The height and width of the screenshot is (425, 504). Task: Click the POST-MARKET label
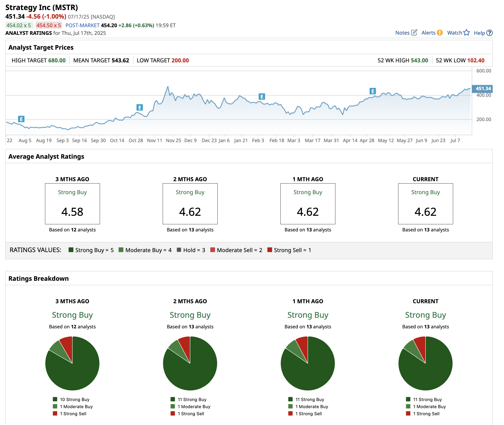[x=83, y=25]
